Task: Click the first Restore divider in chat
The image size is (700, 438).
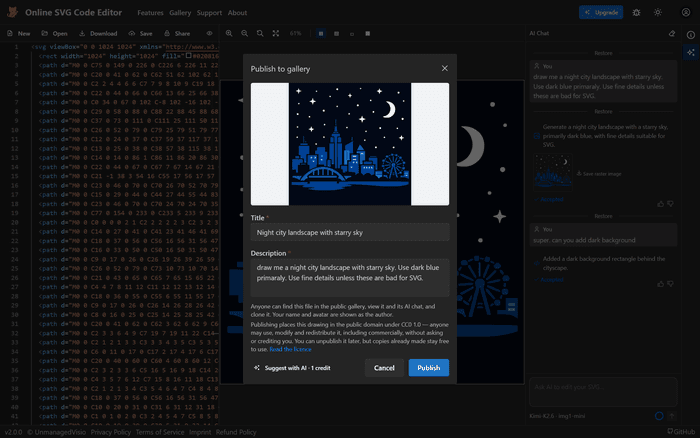Action: point(603,53)
